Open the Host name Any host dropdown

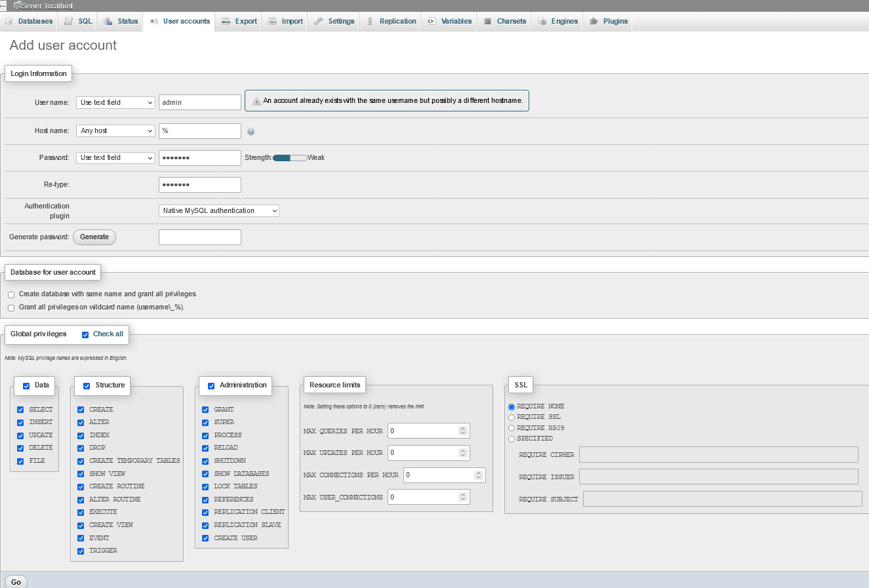point(115,131)
